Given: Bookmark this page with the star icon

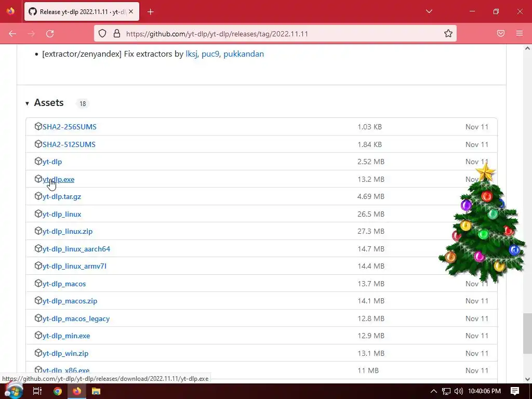Looking at the screenshot, I should [x=448, y=33].
